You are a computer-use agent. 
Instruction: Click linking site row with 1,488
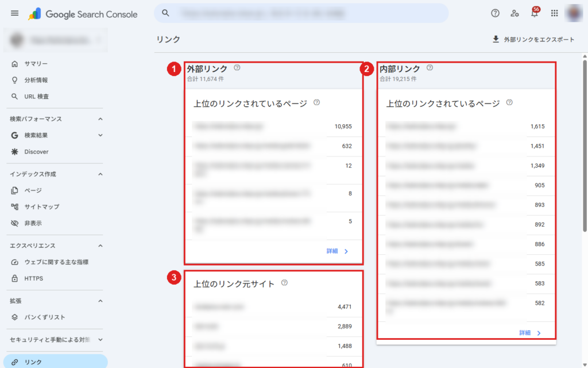coord(273,346)
